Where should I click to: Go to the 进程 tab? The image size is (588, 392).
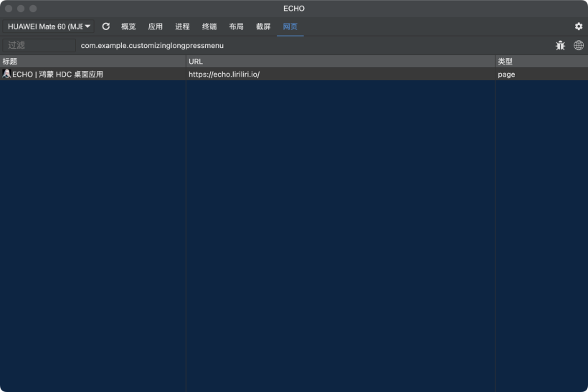pyautogui.click(x=182, y=27)
